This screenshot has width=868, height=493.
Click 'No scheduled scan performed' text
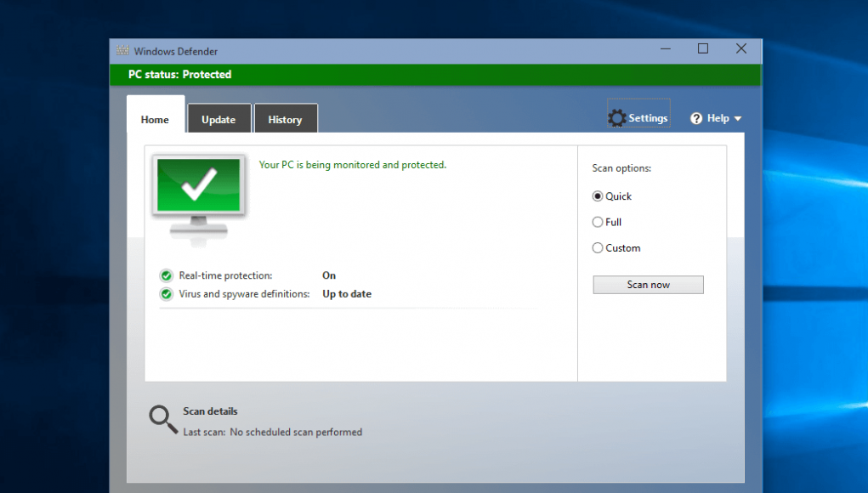tap(296, 432)
